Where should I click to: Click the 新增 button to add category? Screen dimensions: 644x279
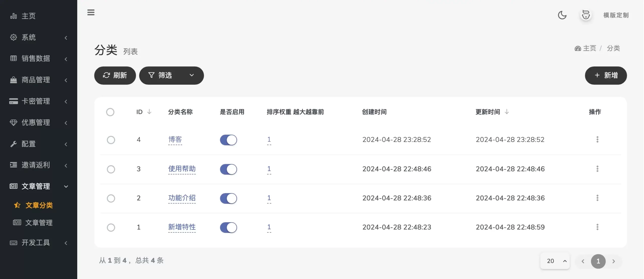(x=606, y=75)
